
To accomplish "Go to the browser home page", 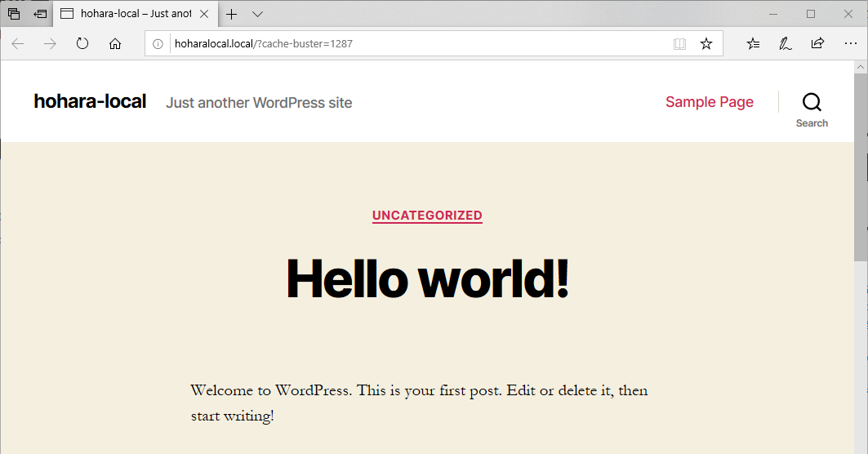I will (115, 44).
